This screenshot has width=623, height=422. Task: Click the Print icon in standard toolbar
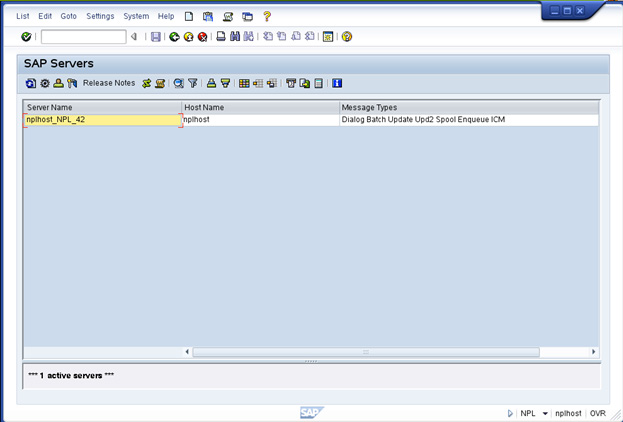point(221,37)
